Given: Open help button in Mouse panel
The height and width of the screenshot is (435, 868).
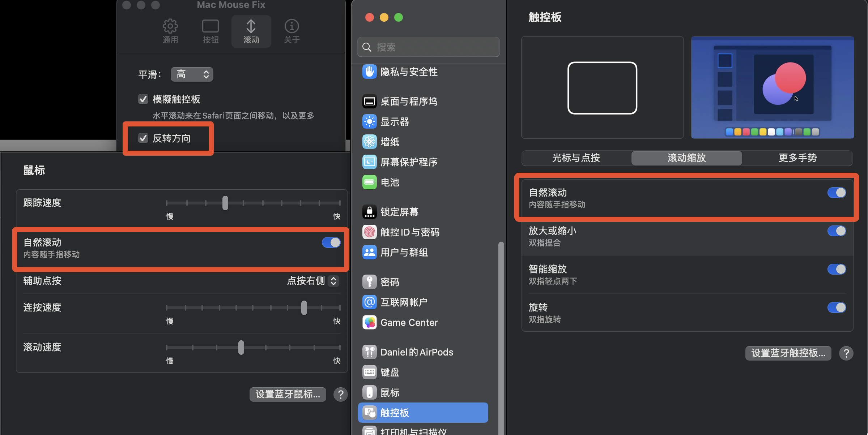Looking at the screenshot, I should [340, 395].
